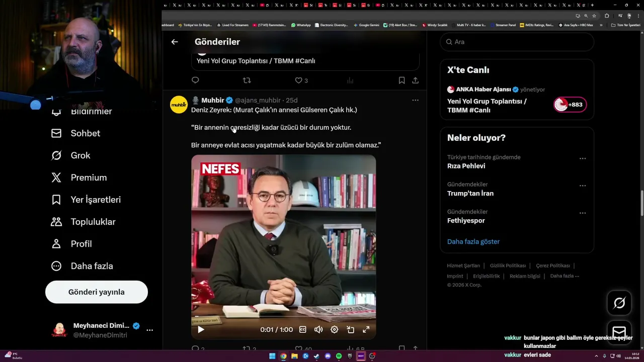Open Topluluklar communities
The width and height of the screenshot is (644, 362).
83,222
